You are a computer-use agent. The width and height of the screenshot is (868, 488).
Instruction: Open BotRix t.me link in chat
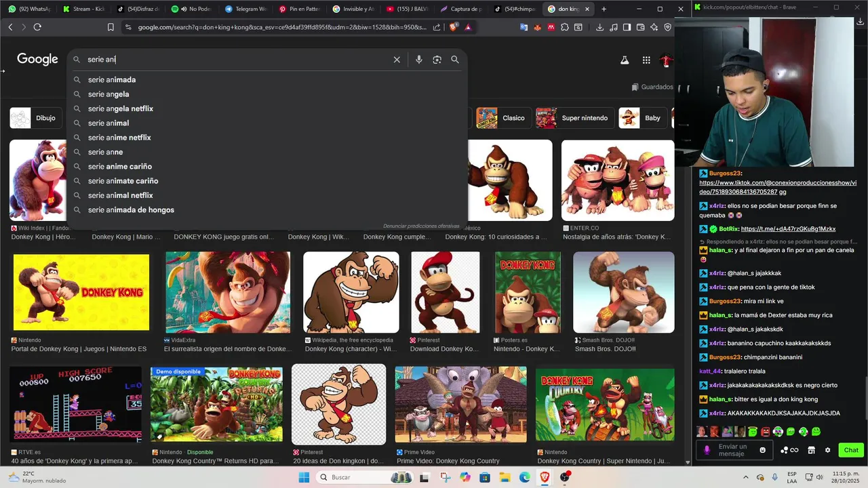click(788, 229)
